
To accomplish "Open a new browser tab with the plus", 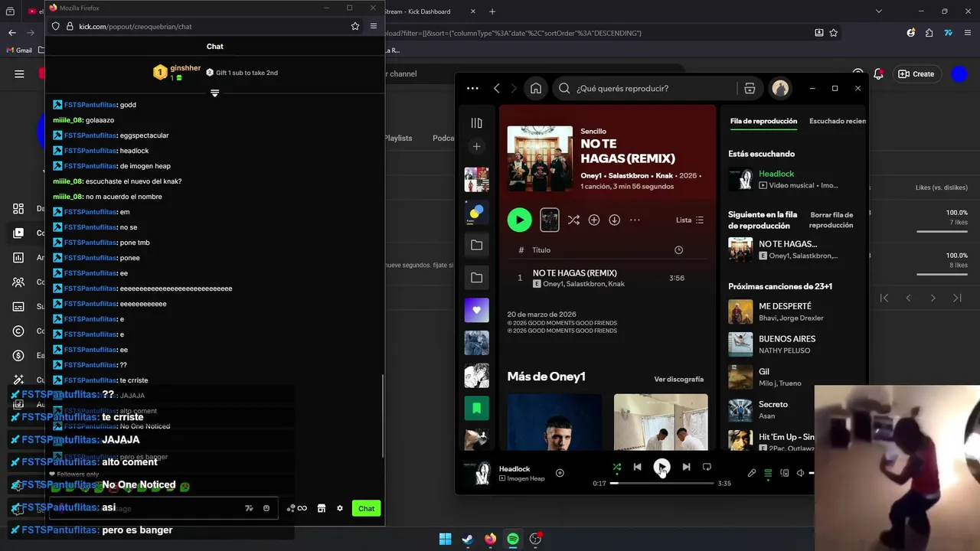I will [x=492, y=11].
